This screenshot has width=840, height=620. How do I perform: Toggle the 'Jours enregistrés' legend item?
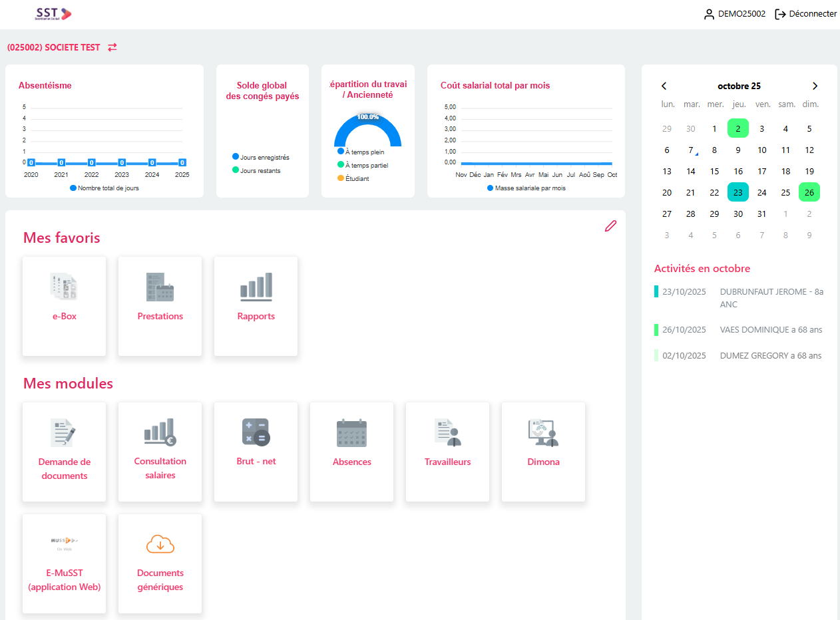click(260, 157)
